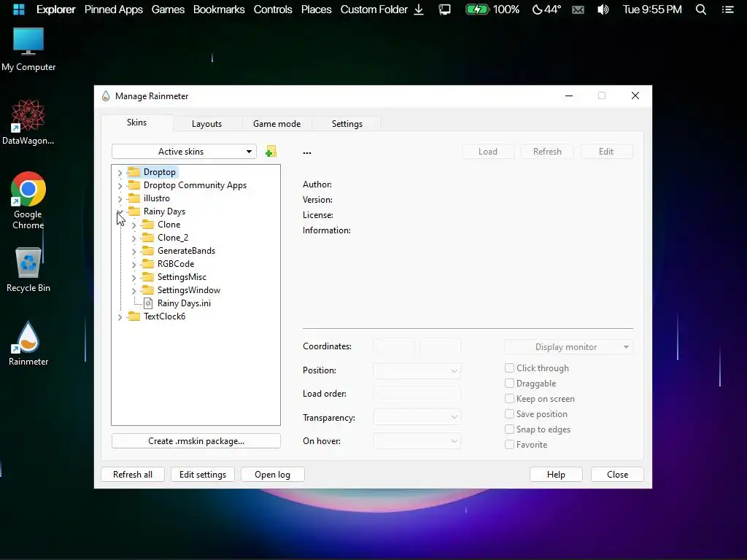Image resolution: width=747 pixels, height=560 pixels.
Task: Open the Pinned Apps menu
Action: coord(113,9)
